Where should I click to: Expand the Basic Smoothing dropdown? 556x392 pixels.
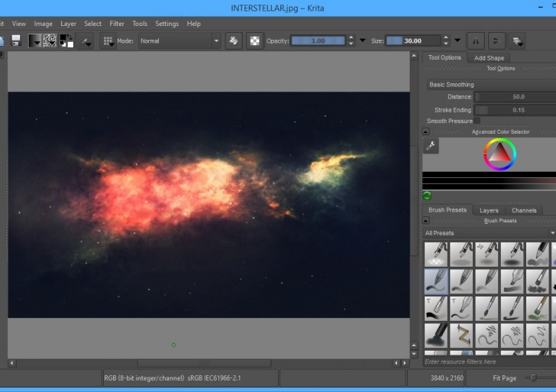490,85
